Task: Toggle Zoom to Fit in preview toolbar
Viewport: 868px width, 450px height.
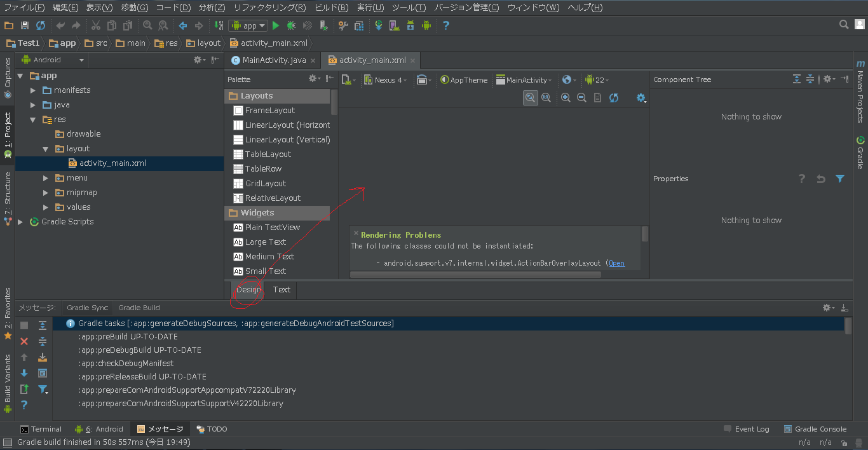Action: 530,98
